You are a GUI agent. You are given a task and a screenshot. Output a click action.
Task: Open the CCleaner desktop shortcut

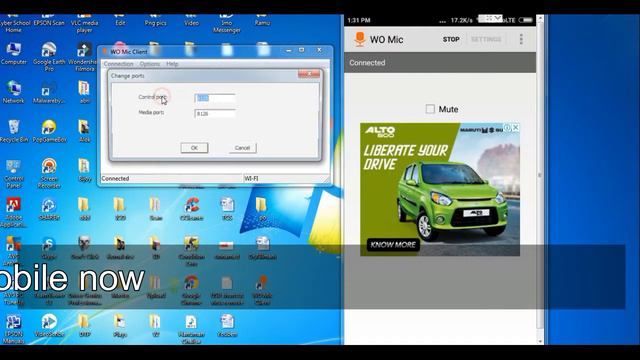pos(191,209)
